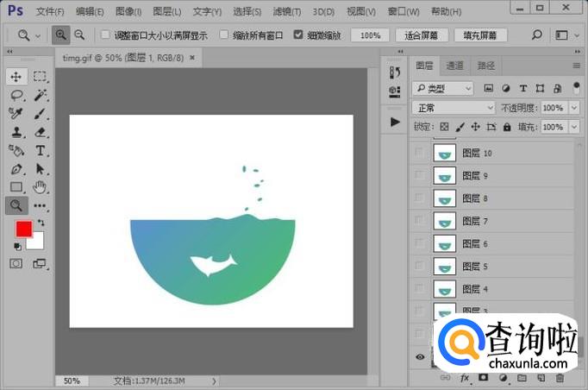The width and height of the screenshot is (588, 390).
Task: Click the red foreground color swatch
Action: coord(23,229)
